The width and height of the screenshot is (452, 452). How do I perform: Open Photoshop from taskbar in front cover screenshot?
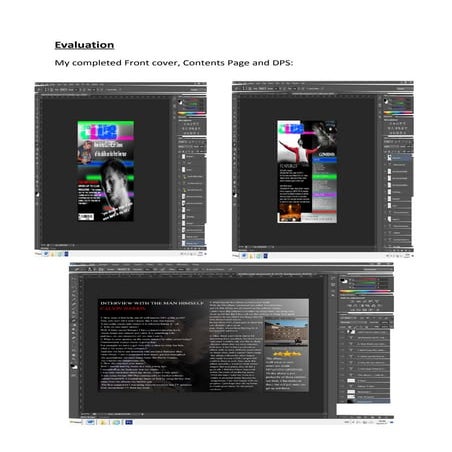(x=66, y=254)
